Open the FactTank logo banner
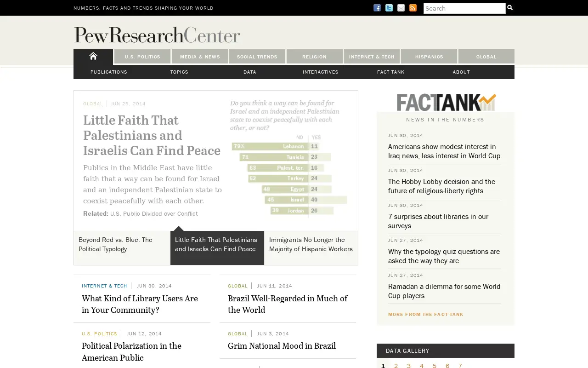588x368 pixels. 446,102
